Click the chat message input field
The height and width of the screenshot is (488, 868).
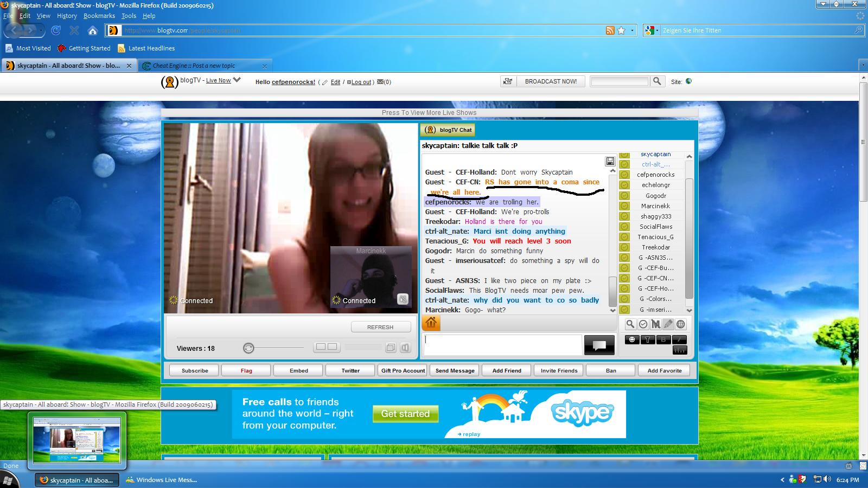502,345
